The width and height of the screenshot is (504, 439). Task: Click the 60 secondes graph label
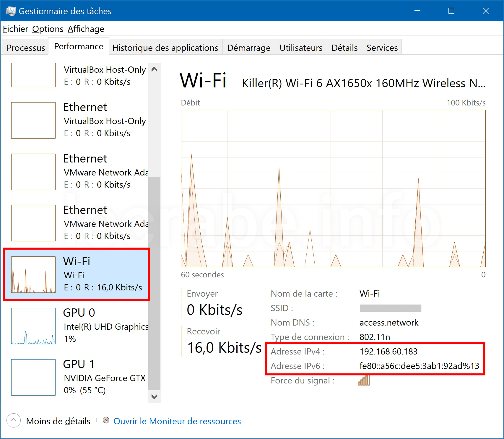tap(202, 274)
